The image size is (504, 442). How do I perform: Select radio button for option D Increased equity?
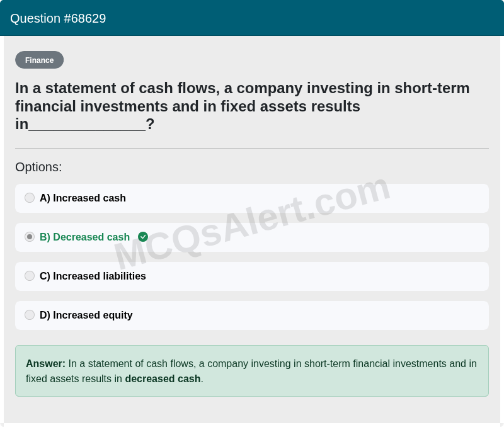tap(30, 315)
